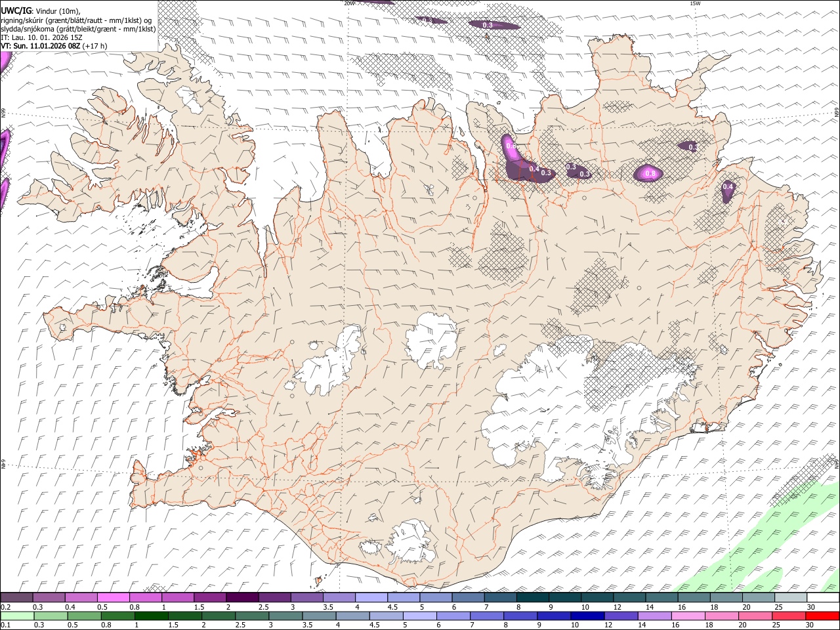The width and height of the screenshot is (840, 630).
Task: Pick the 12 violet swatch in lower legend row
Action: 621,616
